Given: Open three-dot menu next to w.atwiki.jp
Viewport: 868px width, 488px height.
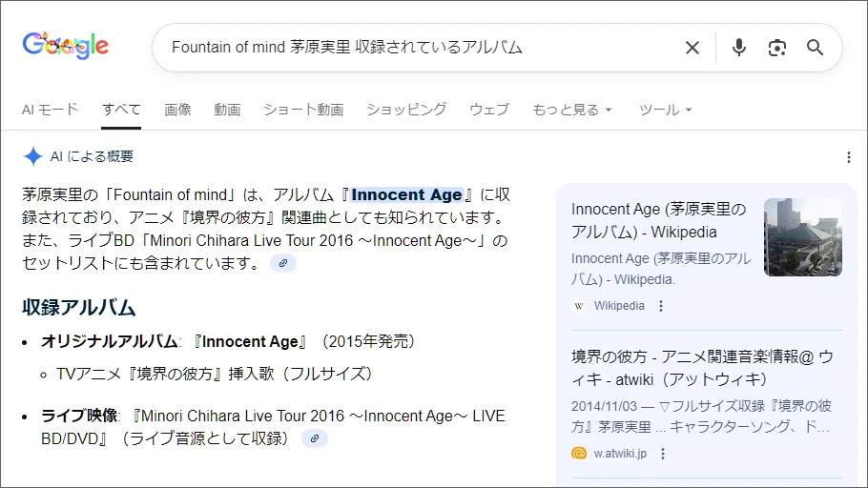Looking at the screenshot, I should tap(663, 454).
